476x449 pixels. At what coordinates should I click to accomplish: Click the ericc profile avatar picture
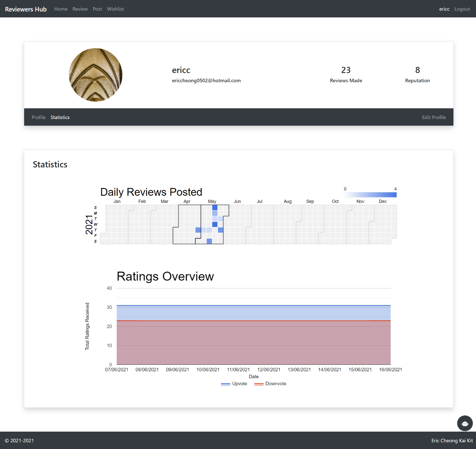(95, 75)
